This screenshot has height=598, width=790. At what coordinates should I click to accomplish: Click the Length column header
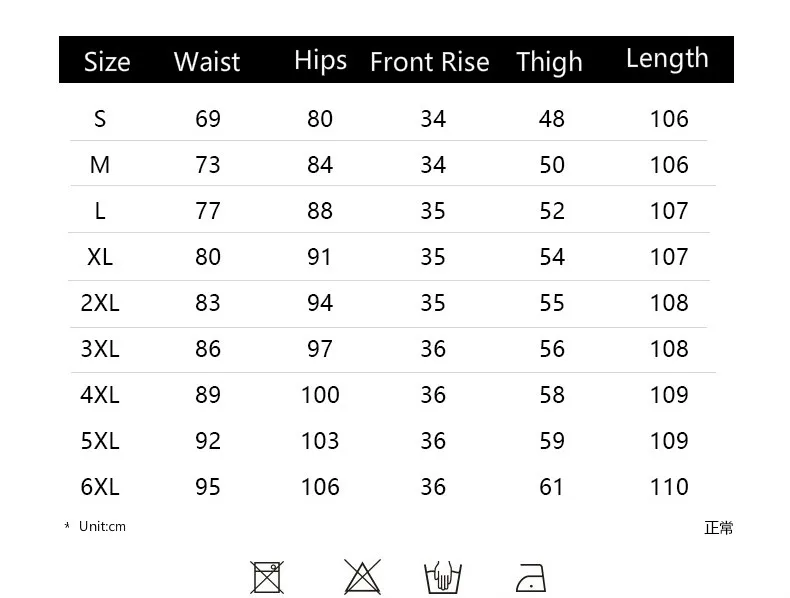pyautogui.click(x=667, y=59)
